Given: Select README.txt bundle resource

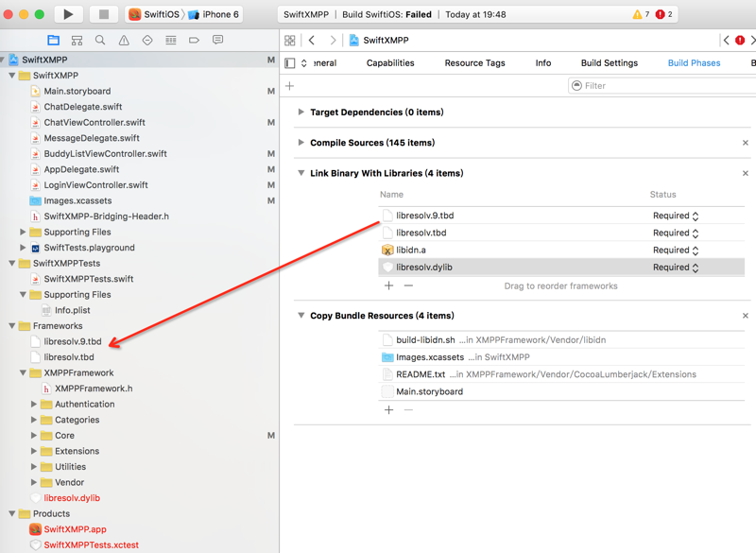Looking at the screenshot, I should 421,374.
